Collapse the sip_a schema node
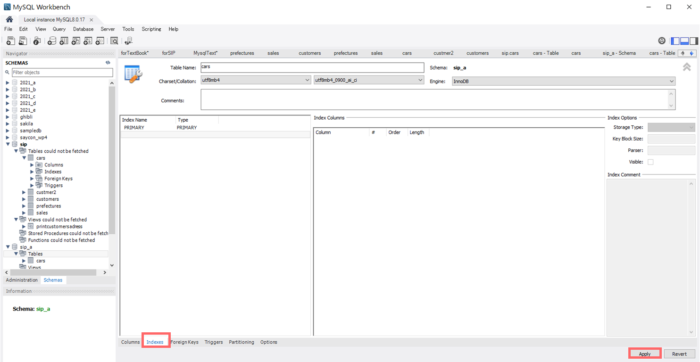 (x=8, y=247)
